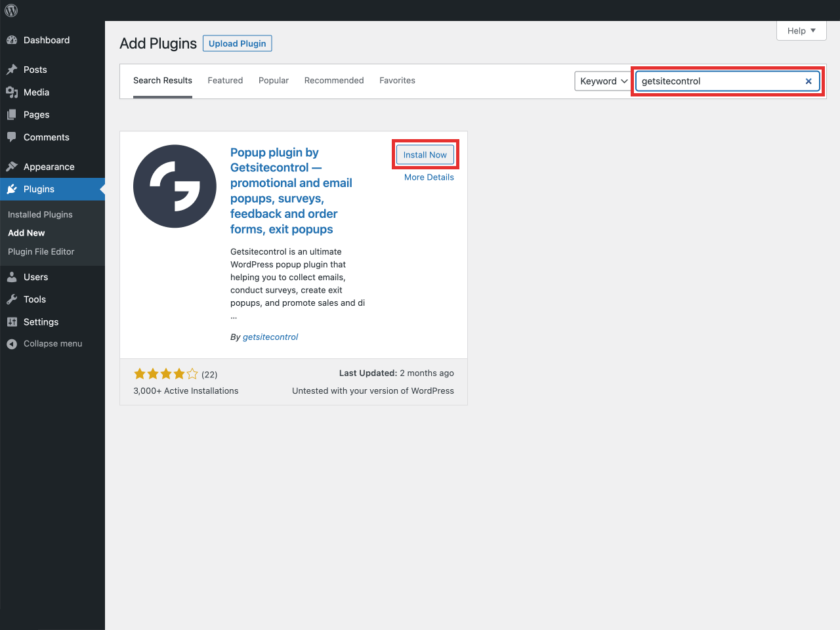840x630 pixels.
Task: Switch to the Featured tab
Action: [225, 81]
